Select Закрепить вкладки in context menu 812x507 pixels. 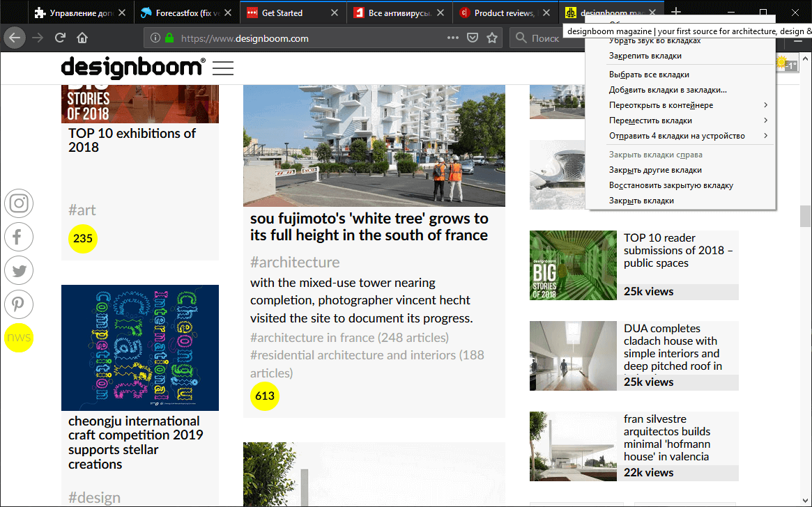pos(680,56)
